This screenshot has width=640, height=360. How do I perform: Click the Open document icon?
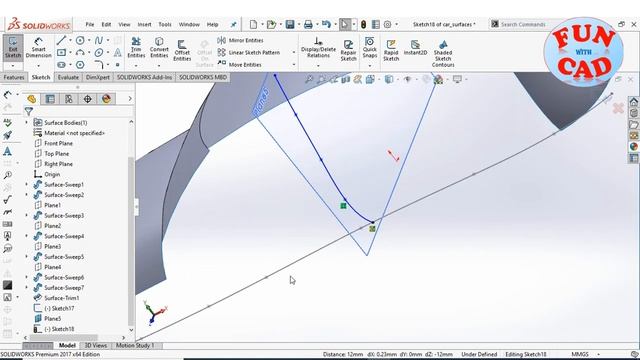coord(271,24)
